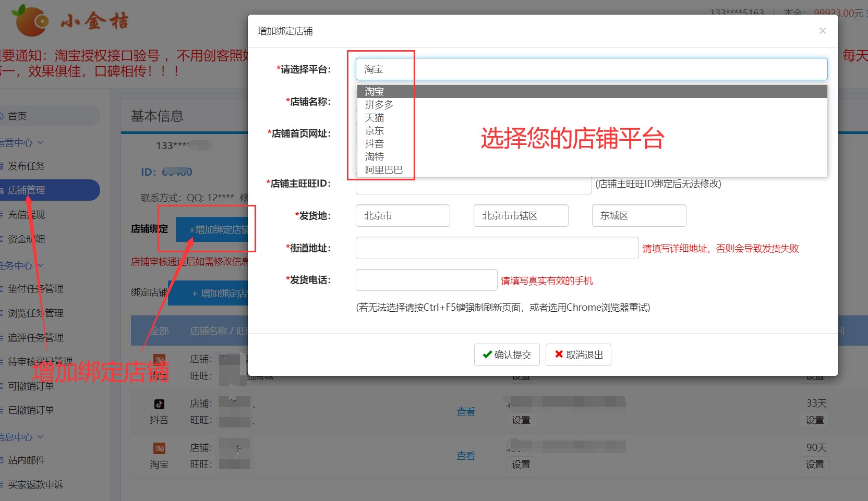868x501 pixels.
Task: Open 追评任务管理 in the sidebar
Action: 35,337
